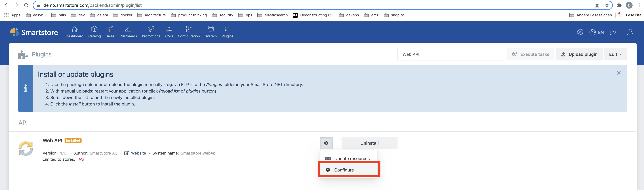The image size is (644, 190).
Task: Click the Upload plugin button
Action: (579, 54)
